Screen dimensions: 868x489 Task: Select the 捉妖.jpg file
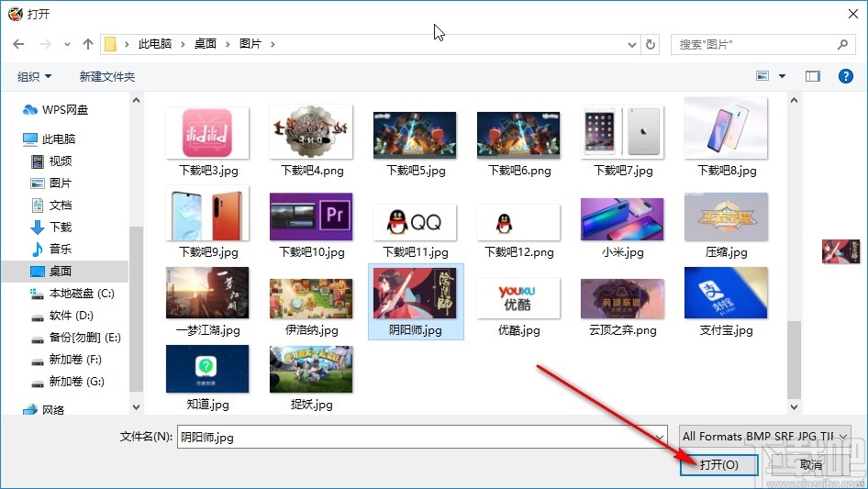[311, 378]
